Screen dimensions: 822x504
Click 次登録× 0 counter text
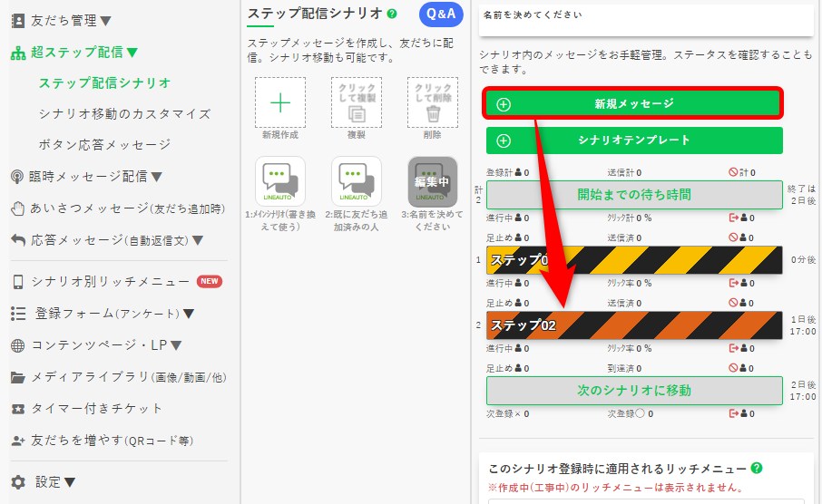pyautogui.click(x=507, y=414)
